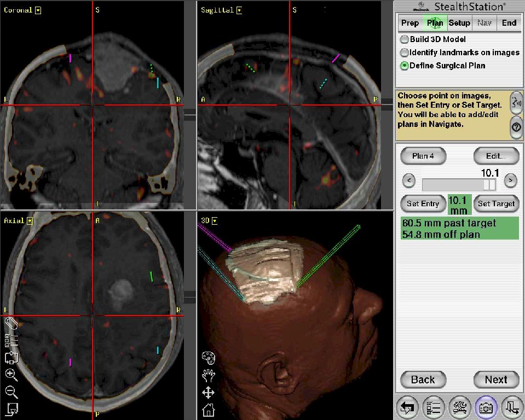This screenshot has height=420, width=525.
Task: Take a snapshot with the camera icon
Action: coord(486,407)
